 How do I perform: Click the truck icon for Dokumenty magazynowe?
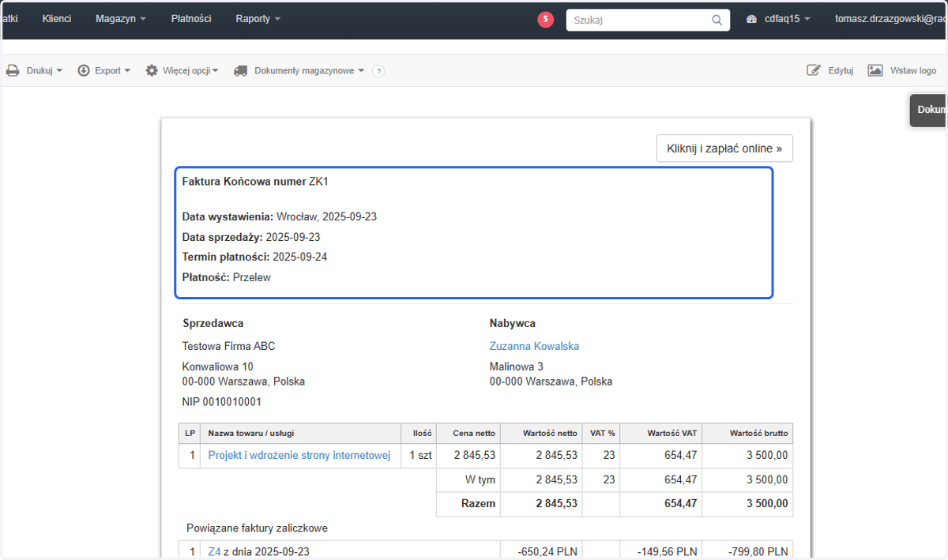click(241, 70)
